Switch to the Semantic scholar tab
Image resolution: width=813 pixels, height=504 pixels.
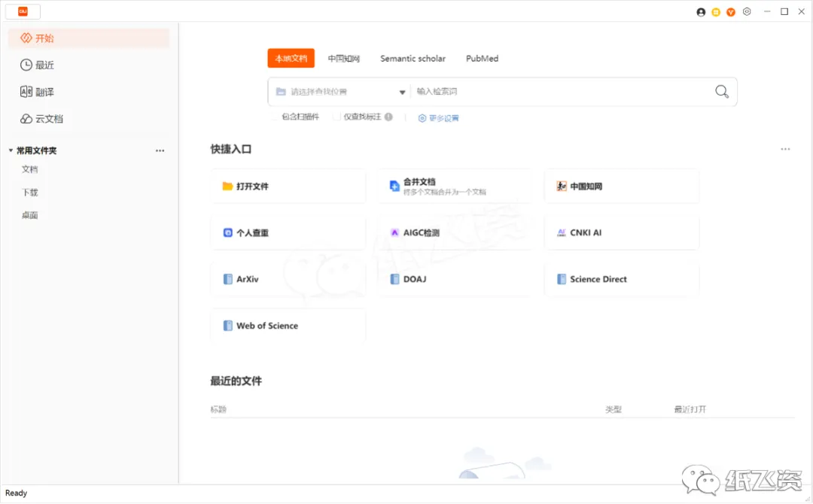pos(413,59)
